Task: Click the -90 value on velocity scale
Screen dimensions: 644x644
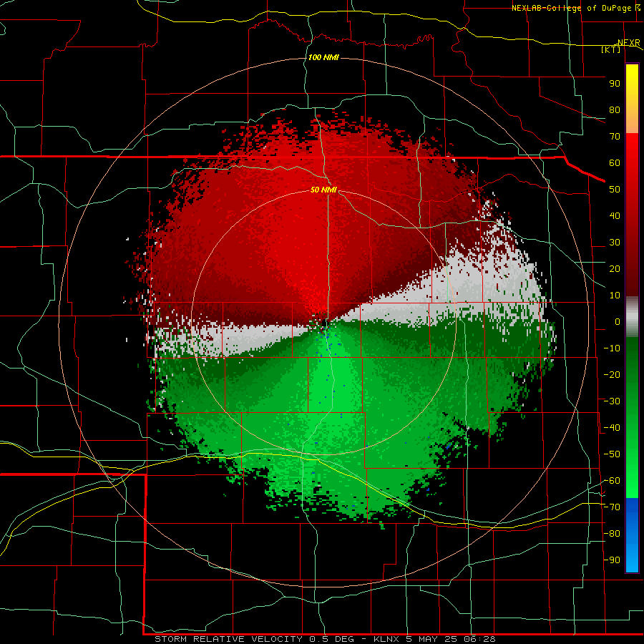Action: pos(612,560)
